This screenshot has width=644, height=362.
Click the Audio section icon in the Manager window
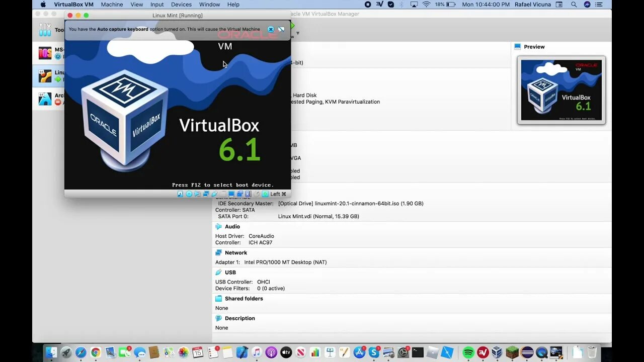[x=218, y=227]
